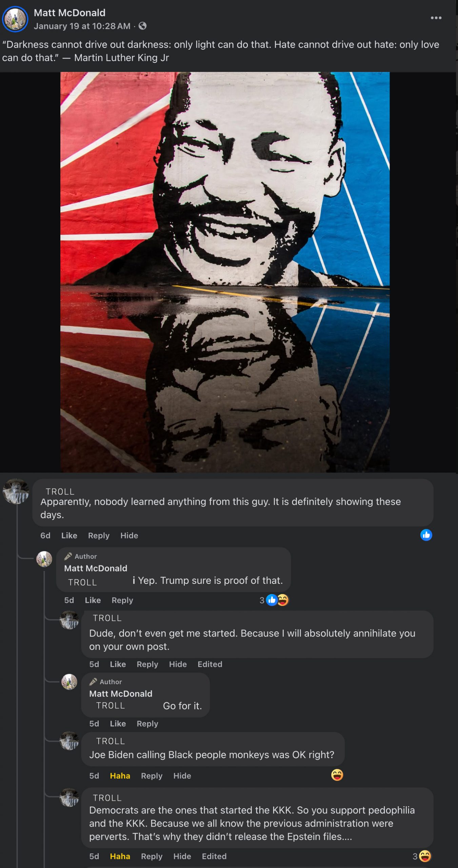Open Matt McDonald's profile from the post header

click(x=69, y=13)
